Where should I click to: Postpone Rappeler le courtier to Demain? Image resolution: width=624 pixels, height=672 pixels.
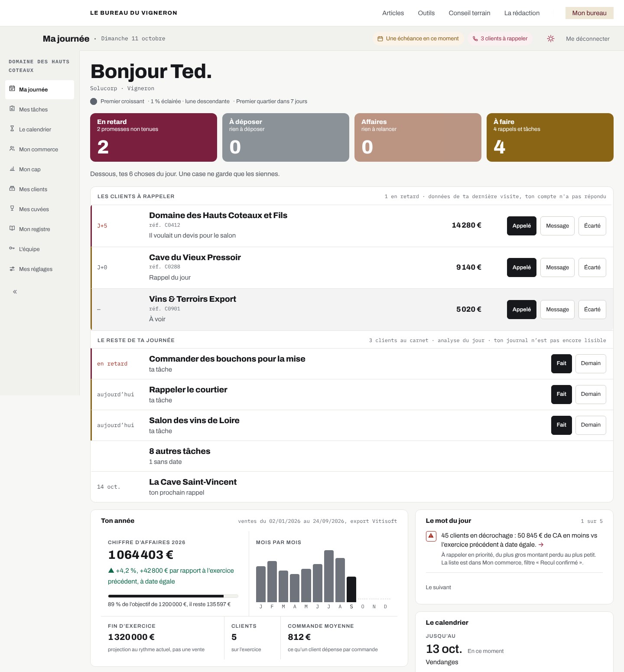pos(591,394)
